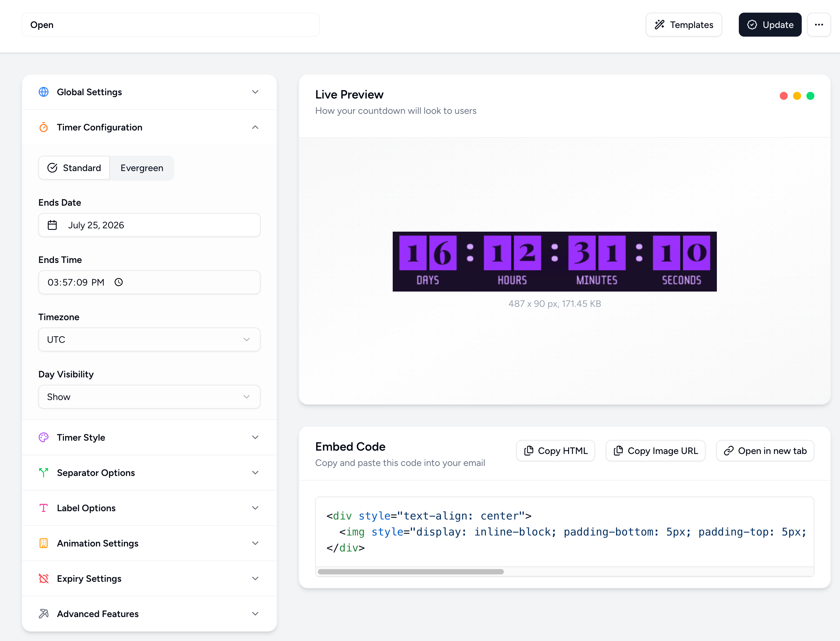Click the 'Day Visibility' label
This screenshot has width=840, height=641.
pyautogui.click(x=66, y=374)
